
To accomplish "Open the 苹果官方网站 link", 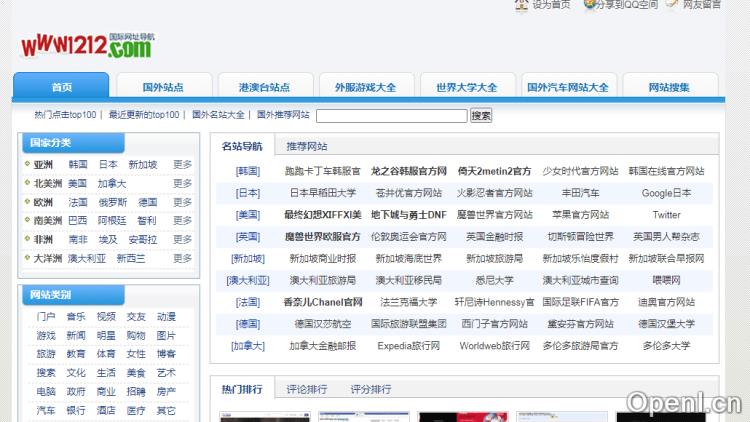I will (580, 215).
